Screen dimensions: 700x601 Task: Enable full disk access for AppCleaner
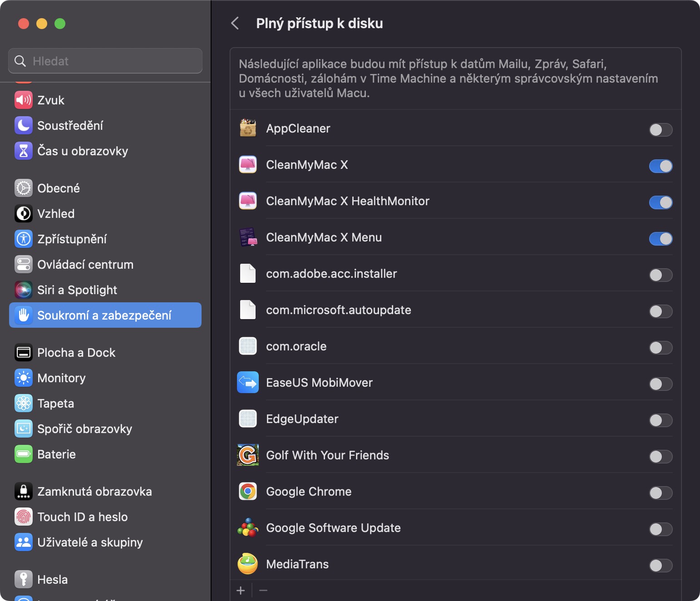(x=661, y=130)
